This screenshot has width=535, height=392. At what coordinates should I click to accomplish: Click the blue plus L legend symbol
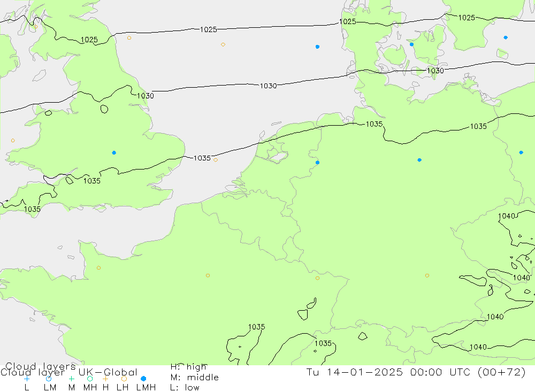tap(27, 379)
